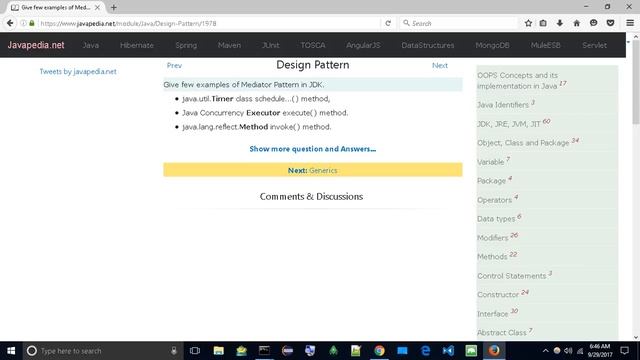Open the AngularJS navbar item
The height and width of the screenshot is (360, 640).
point(363,45)
